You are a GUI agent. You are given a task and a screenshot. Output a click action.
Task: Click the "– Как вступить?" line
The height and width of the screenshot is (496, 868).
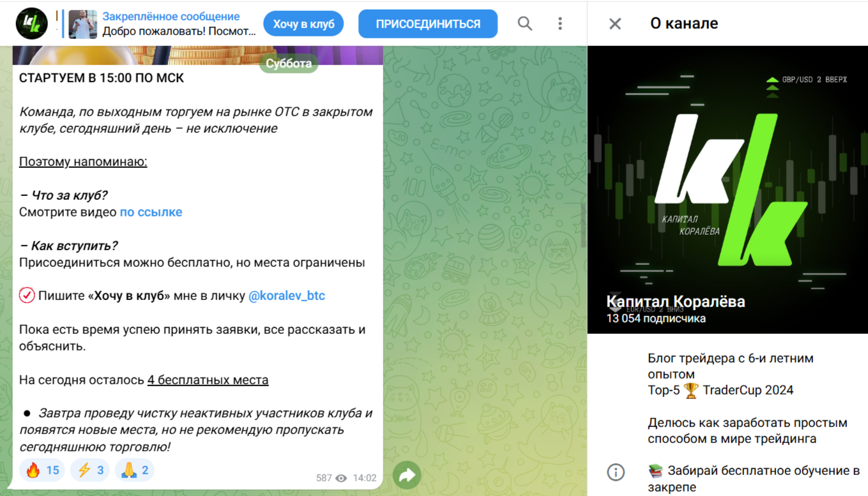coord(68,246)
